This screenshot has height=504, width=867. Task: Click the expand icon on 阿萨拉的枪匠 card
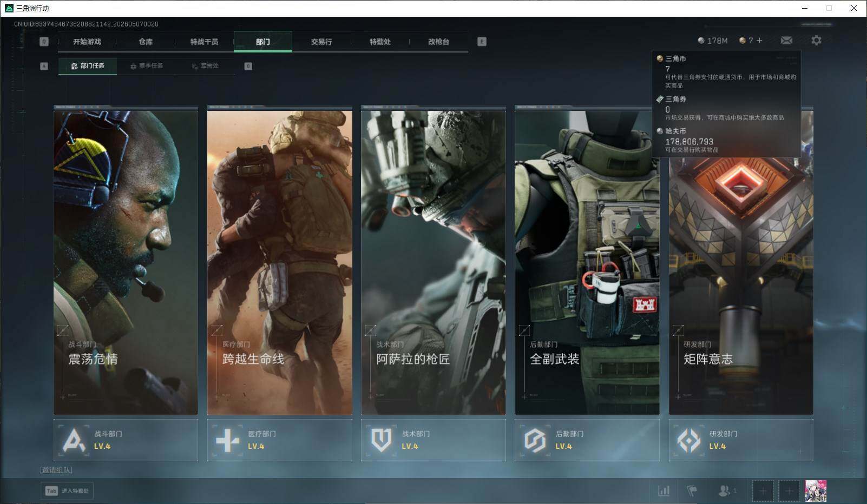click(371, 330)
